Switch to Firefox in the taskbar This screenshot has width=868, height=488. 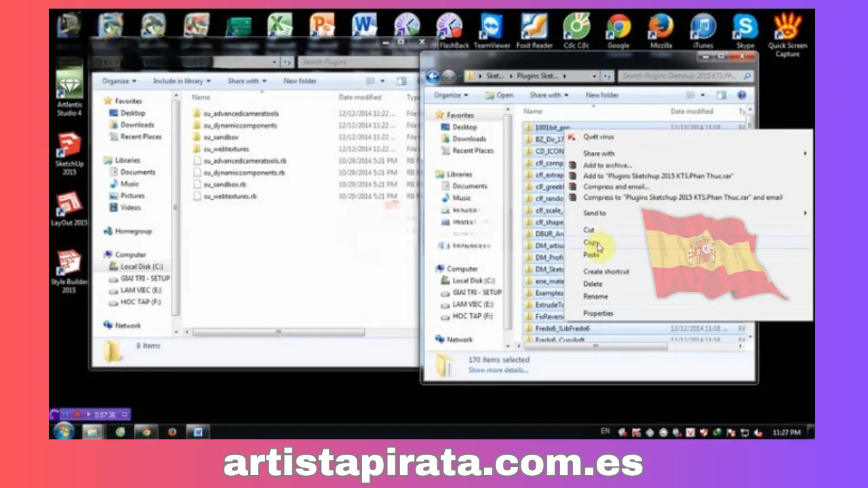[172, 431]
